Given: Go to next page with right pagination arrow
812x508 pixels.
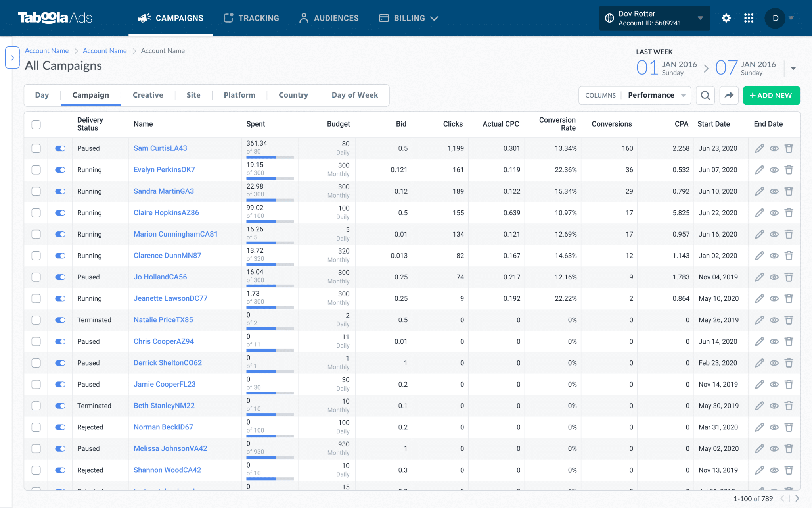Looking at the screenshot, I should coord(798,498).
